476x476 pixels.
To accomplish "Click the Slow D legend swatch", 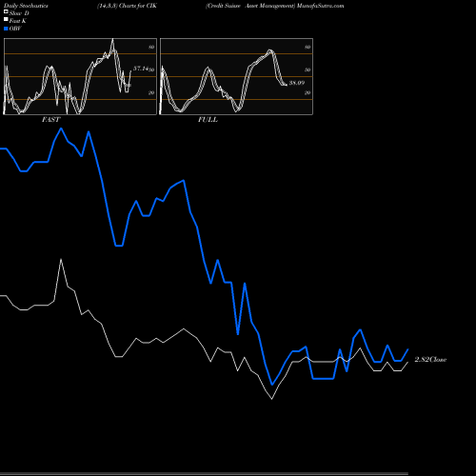I will coord(6,11).
